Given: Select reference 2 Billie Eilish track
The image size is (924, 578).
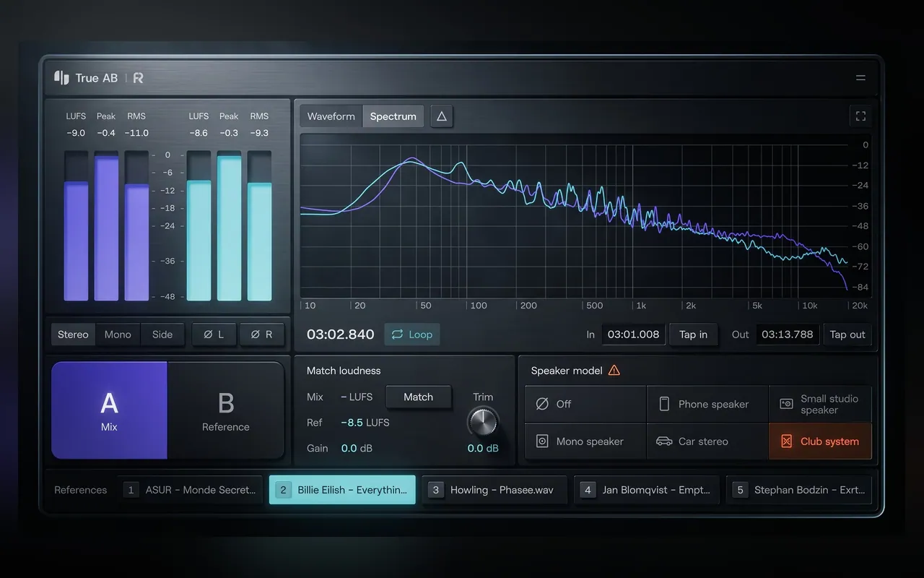Looking at the screenshot, I should [x=342, y=490].
